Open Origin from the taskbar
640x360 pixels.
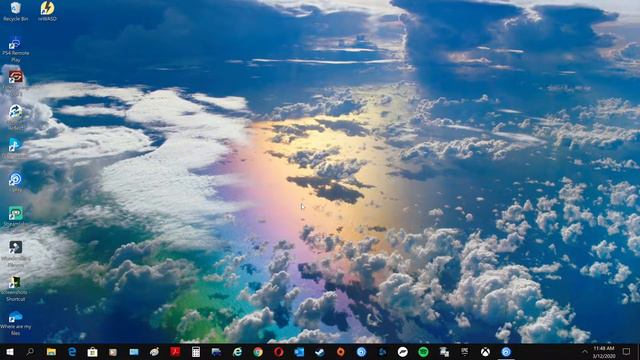(x=341, y=352)
